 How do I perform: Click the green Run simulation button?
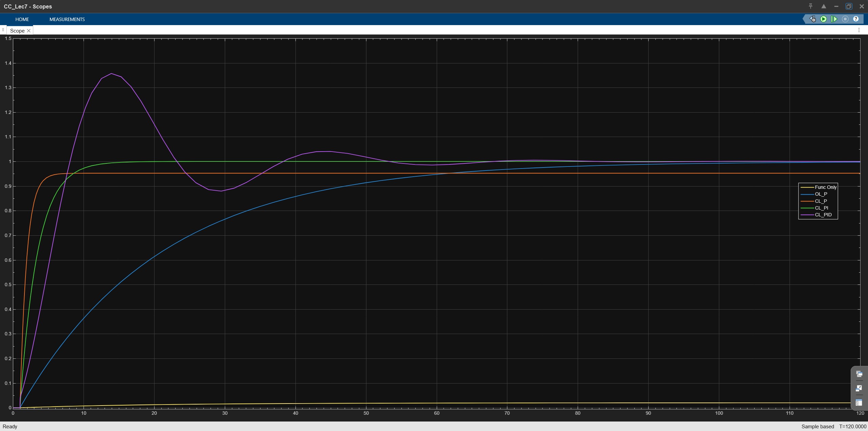824,19
